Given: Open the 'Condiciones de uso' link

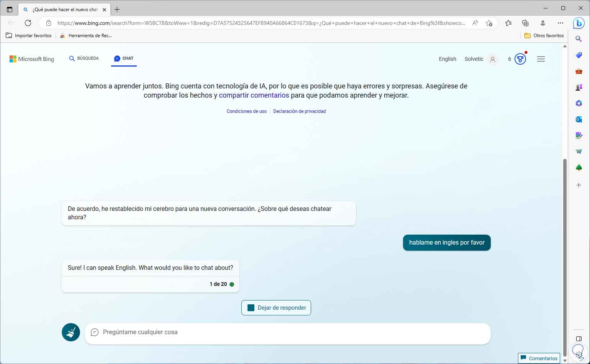Looking at the screenshot, I should coord(247,111).
